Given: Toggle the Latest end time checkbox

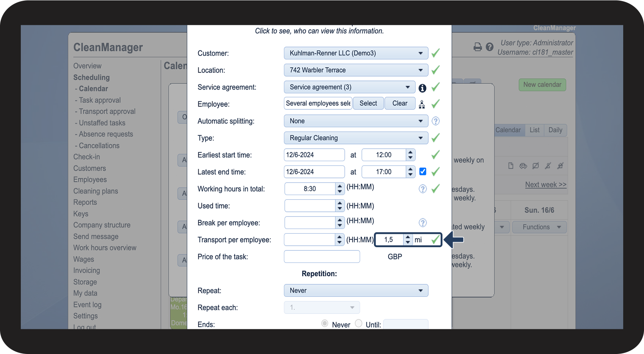Looking at the screenshot, I should pos(423,171).
